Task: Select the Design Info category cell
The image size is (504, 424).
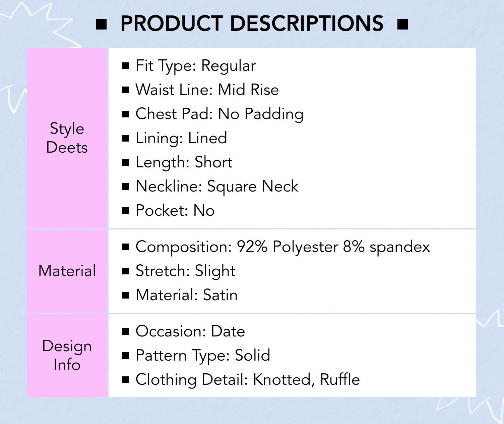Action: (x=67, y=355)
